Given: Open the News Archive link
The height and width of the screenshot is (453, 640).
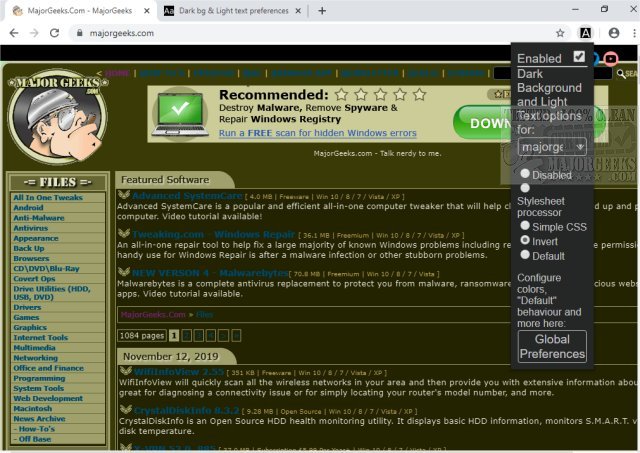Looking at the screenshot, I should (x=40, y=419).
